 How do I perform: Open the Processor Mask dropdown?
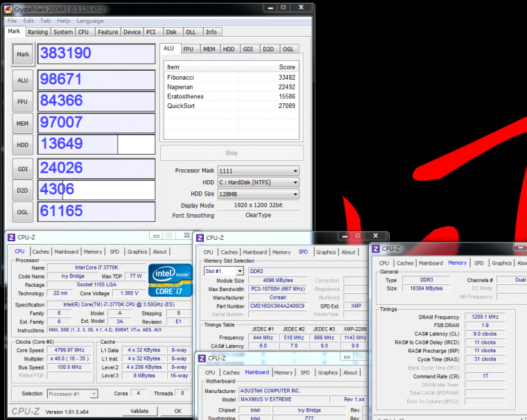258,170
